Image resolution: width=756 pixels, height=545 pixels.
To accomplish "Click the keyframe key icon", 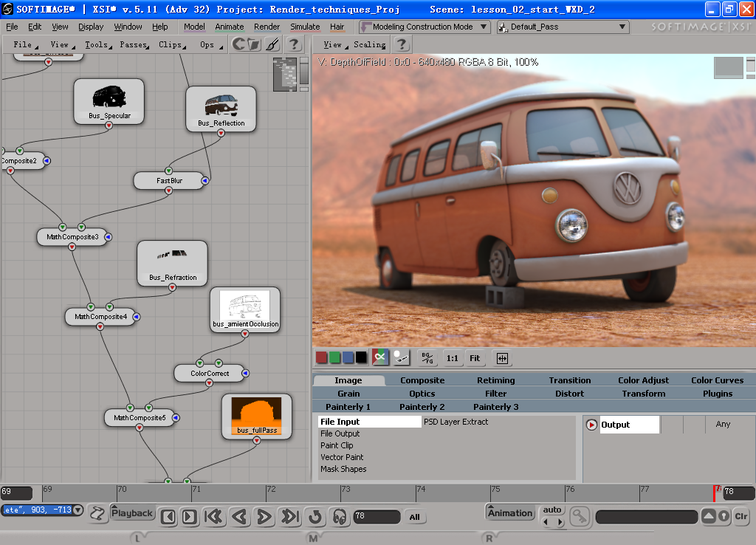I will 580,516.
